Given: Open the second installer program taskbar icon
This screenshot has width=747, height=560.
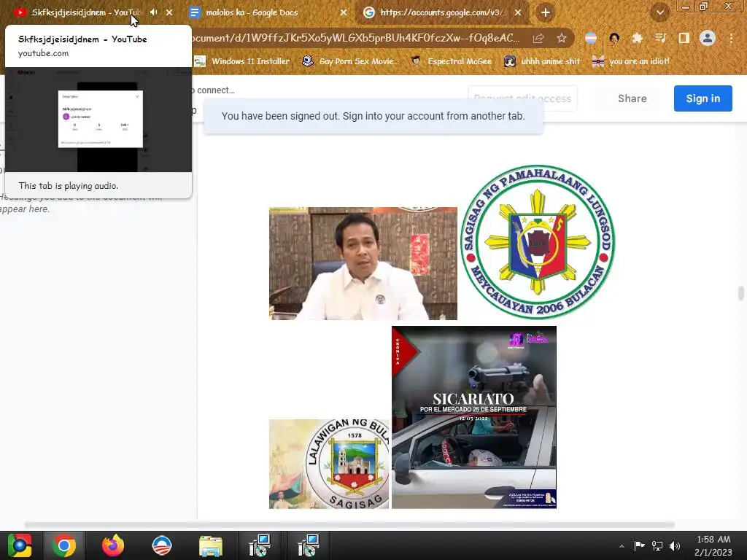Looking at the screenshot, I should click(309, 545).
